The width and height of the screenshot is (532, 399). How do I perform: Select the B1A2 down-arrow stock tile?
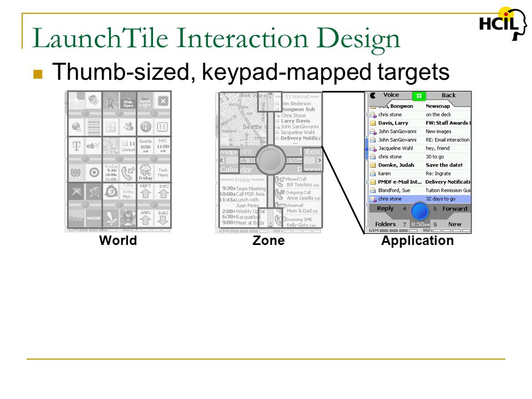(163, 218)
